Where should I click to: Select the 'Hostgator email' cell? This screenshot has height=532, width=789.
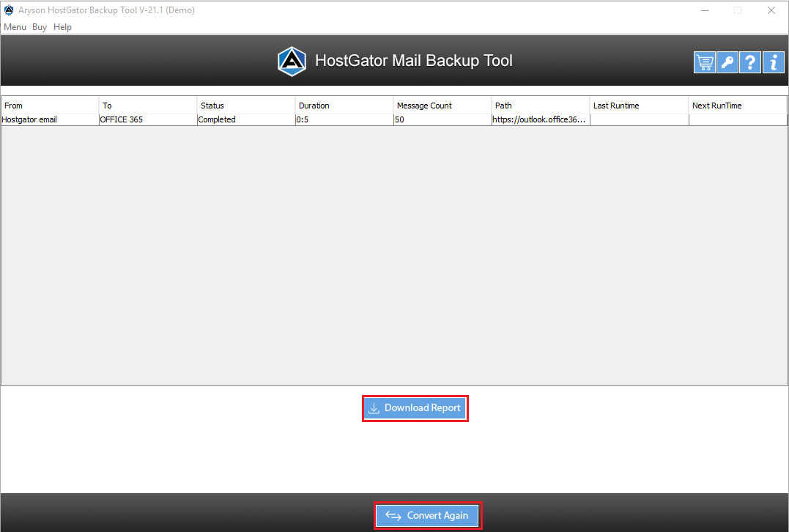click(50, 119)
